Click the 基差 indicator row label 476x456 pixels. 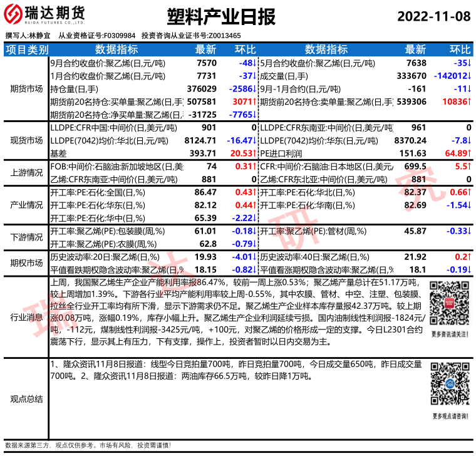pyautogui.click(x=58, y=153)
